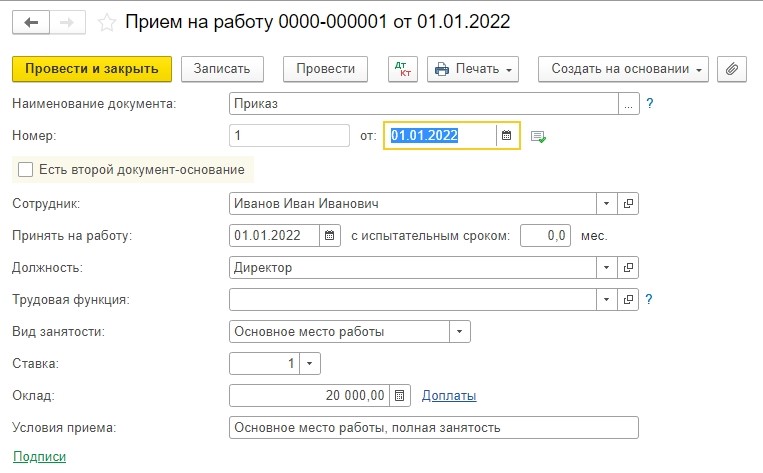Click the Записать button
This screenshot has height=473, width=763.
(x=222, y=69)
